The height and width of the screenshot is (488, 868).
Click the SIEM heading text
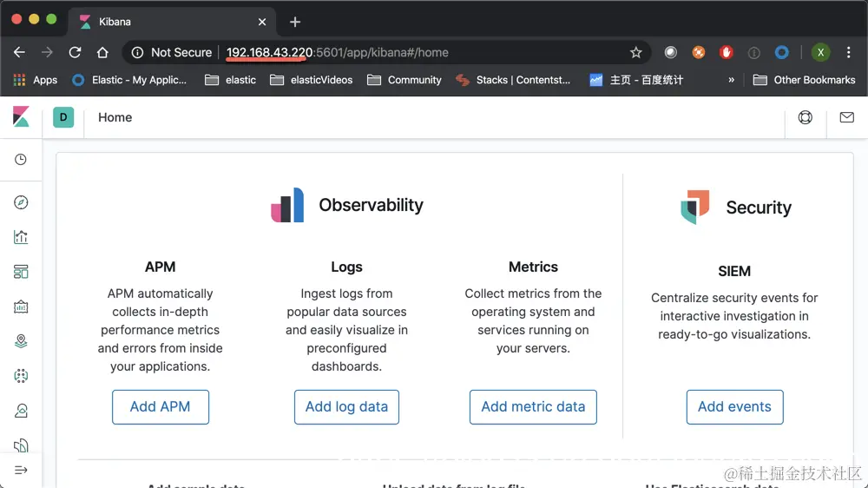pyautogui.click(x=734, y=272)
